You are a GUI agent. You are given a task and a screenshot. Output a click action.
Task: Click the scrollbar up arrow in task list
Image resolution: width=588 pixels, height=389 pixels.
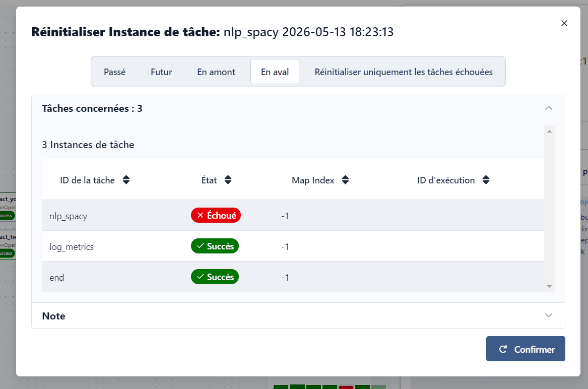pyautogui.click(x=549, y=132)
